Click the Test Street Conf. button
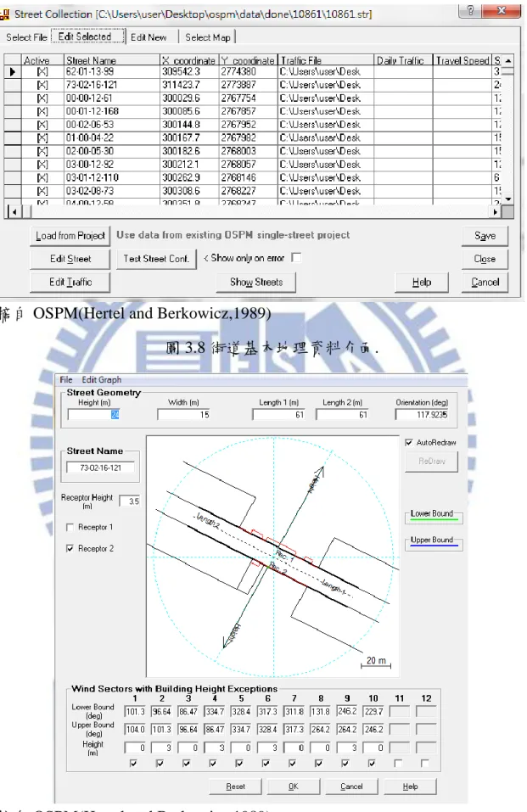 (156, 259)
